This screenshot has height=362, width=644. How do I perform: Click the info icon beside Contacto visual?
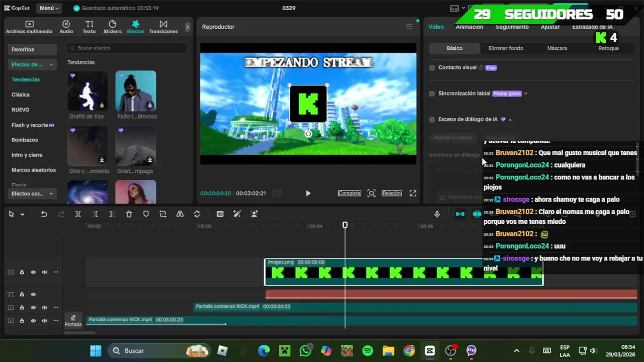481,68
